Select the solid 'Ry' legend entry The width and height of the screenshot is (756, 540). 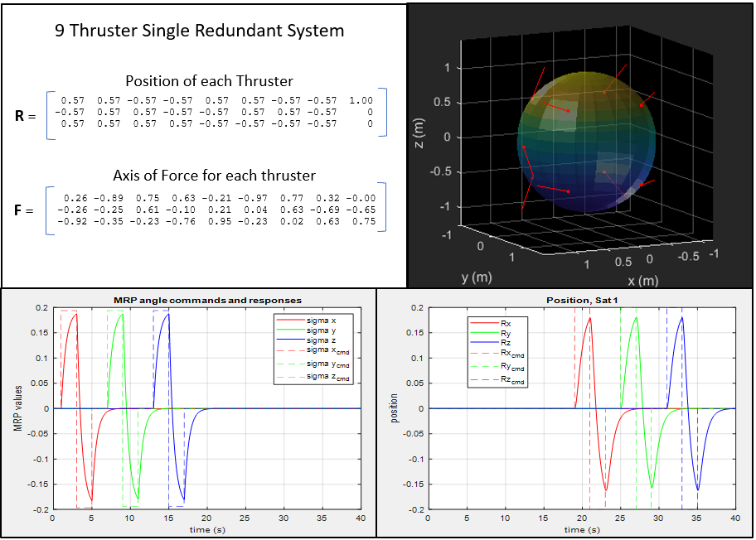click(491, 333)
